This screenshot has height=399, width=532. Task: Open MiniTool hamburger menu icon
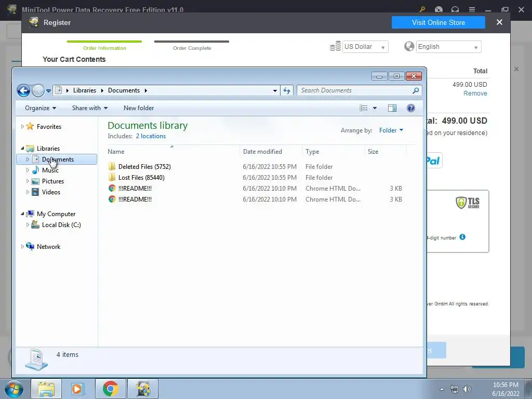coord(472,9)
